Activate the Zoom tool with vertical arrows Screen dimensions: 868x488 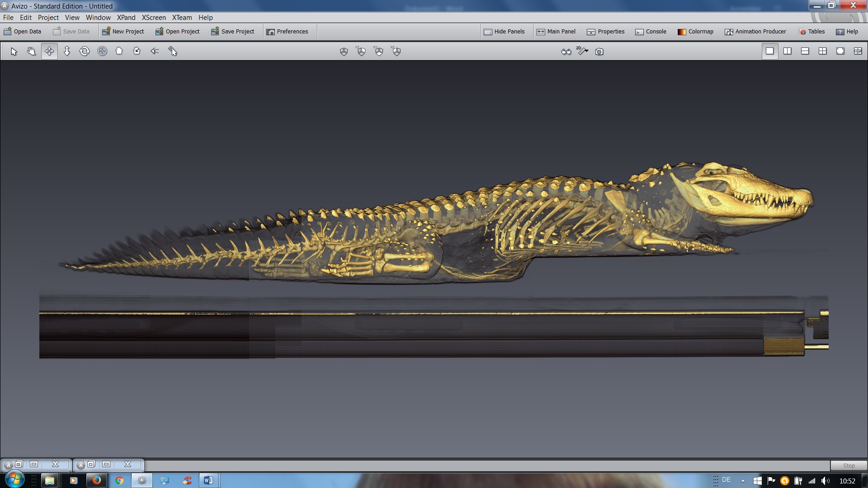click(x=66, y=51)
